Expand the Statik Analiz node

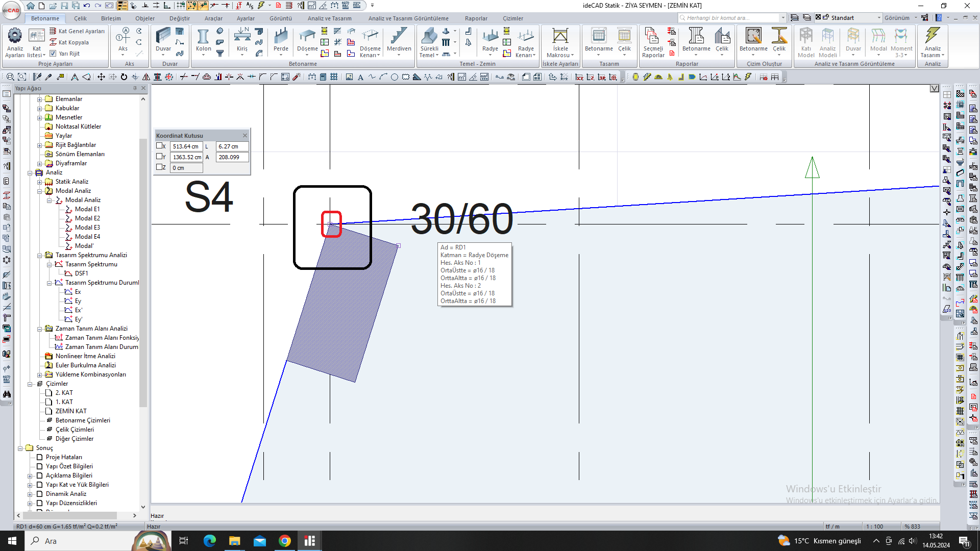39,182
